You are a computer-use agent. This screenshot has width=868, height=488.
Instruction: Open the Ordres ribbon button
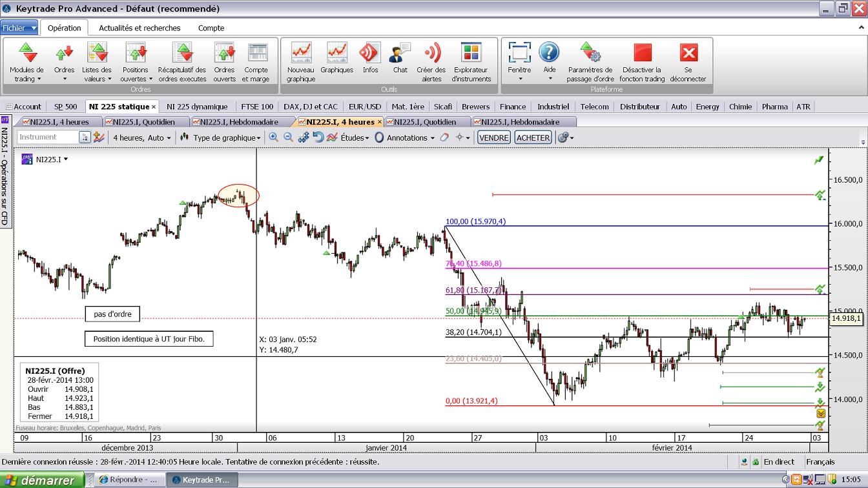pyautogui.click(x=64, y=62)
